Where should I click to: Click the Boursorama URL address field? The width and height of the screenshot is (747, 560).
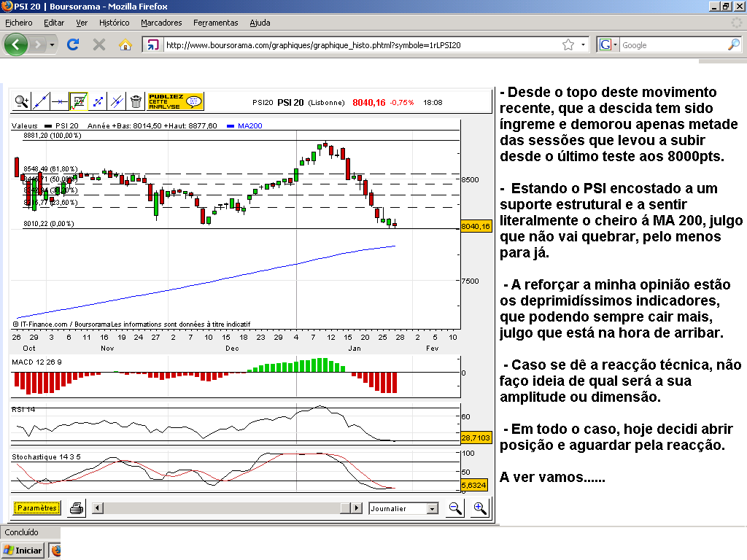click(362, 45)
